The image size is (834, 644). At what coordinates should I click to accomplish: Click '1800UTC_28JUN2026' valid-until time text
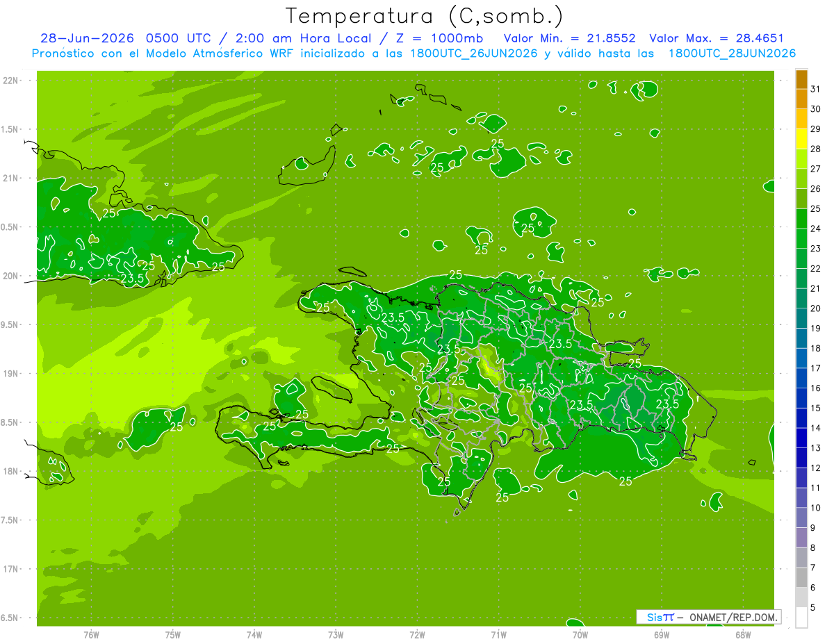click(x=732, y=53)
